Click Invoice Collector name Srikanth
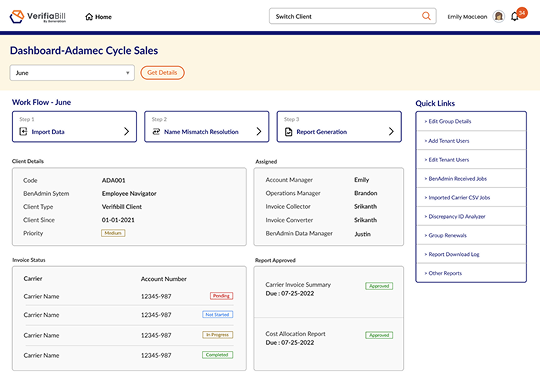 [365, 206]
